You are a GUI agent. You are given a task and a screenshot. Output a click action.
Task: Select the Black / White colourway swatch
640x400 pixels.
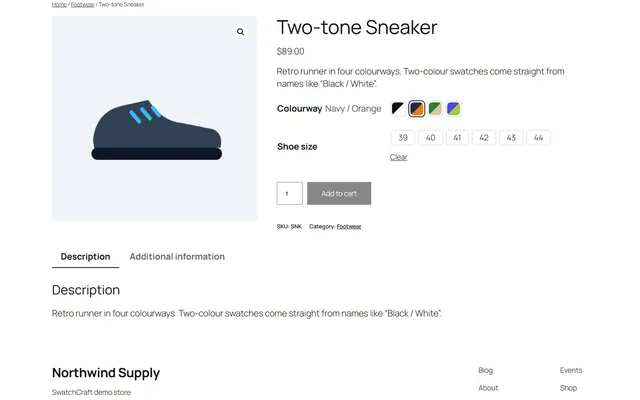click(398, 109)
